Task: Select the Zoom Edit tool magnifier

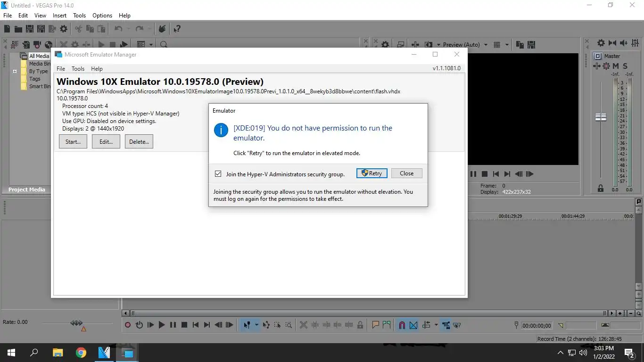Action: click(289, 325)
